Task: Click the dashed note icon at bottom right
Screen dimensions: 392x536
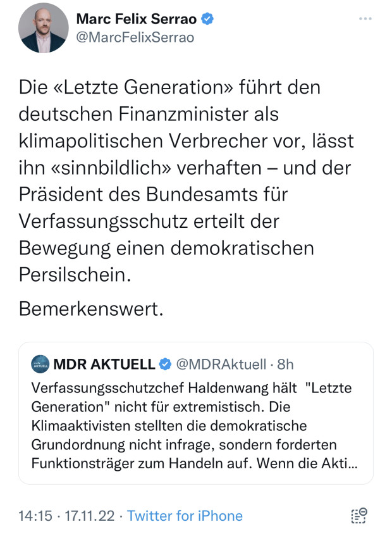Action: [x=358, y=515]
